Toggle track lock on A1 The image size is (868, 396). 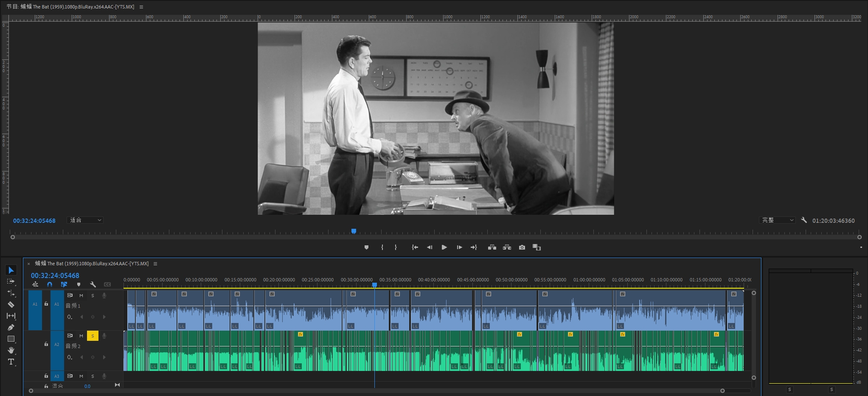[46, 304]
